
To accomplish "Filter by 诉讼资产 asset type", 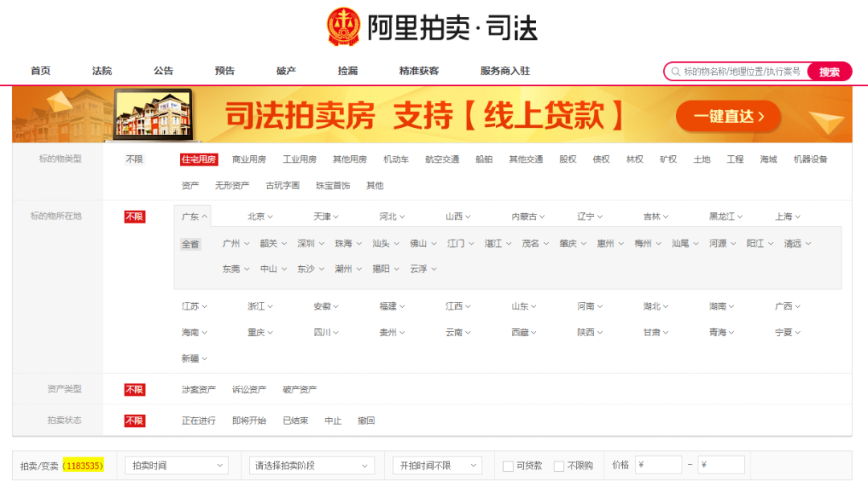I will click(x=249, y=390).
